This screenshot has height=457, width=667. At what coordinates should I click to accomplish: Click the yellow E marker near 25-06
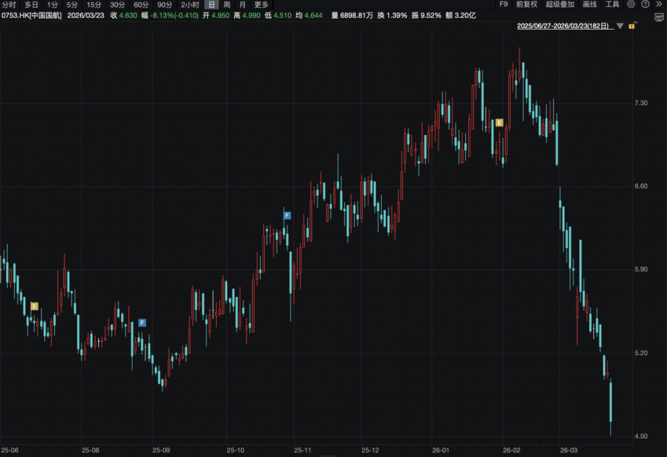coord(33,305)
